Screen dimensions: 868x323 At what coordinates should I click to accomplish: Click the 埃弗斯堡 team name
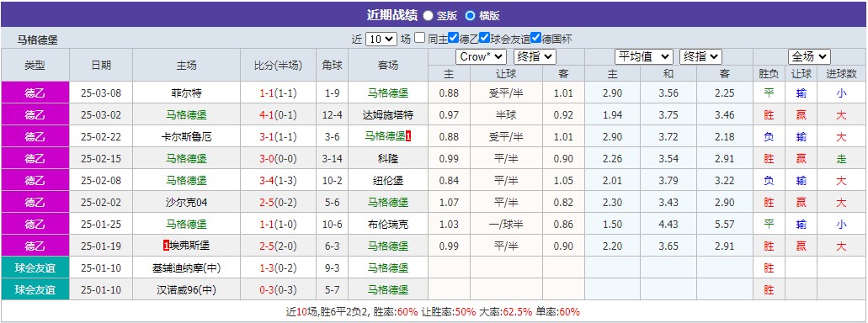pyautogui.click(x=189, y=246)
